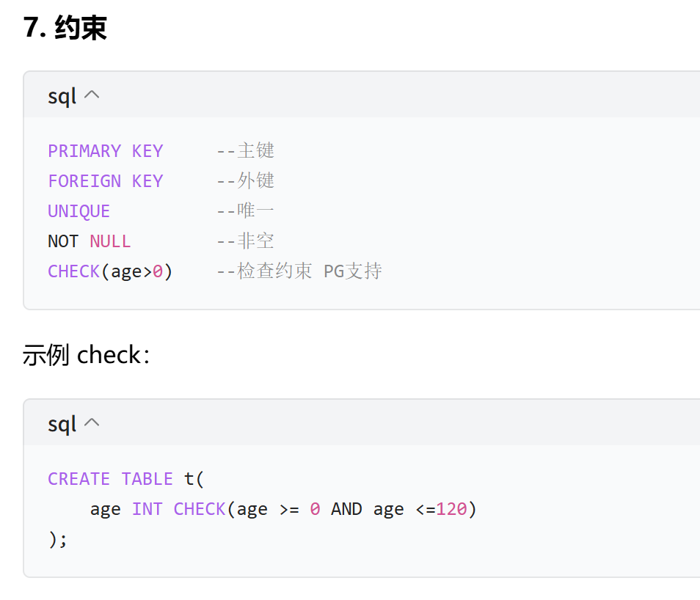700x600 pixels.
Task: Click the 'sql' label of the second code block
Action: click(x=62, y=424)
